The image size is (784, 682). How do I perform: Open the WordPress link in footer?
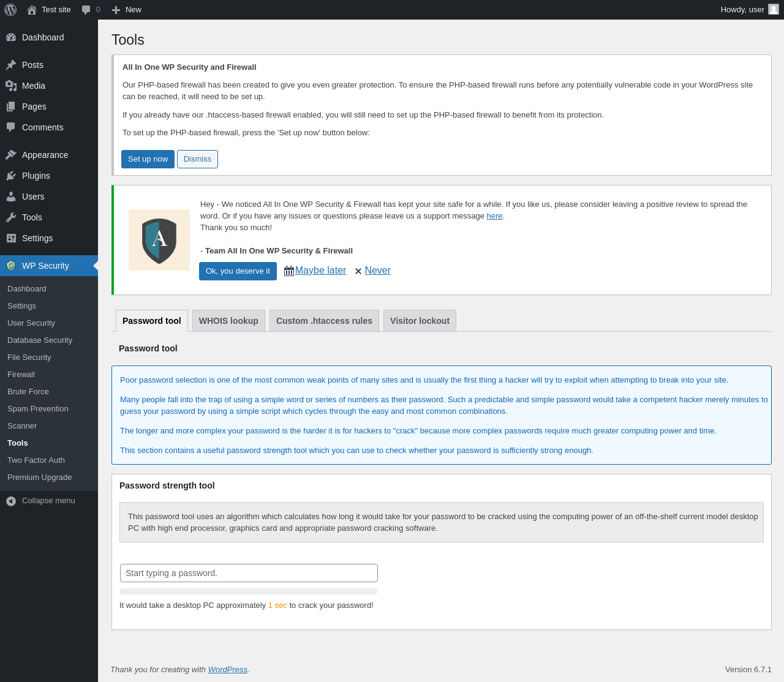tap(228, 670)
